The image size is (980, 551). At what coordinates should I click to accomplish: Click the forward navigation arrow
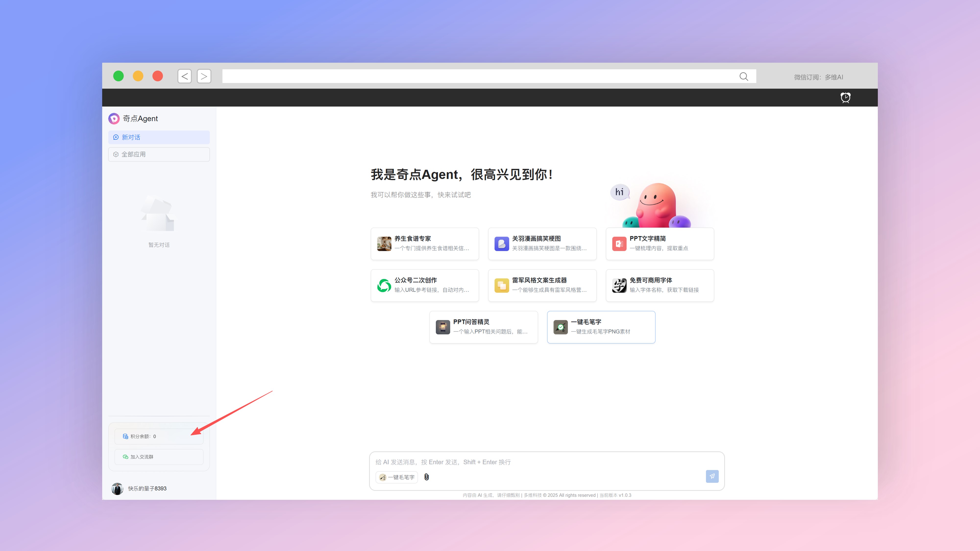pos(204,76)
